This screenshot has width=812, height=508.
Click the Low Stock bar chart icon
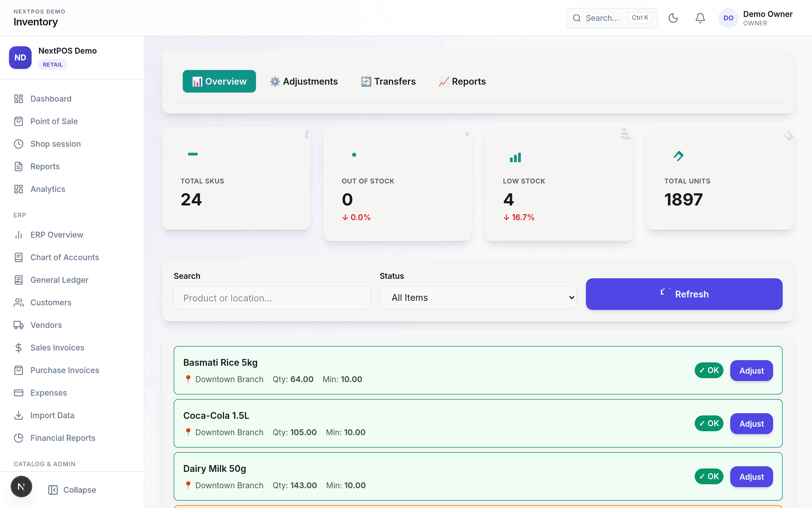tap(515, 157)
